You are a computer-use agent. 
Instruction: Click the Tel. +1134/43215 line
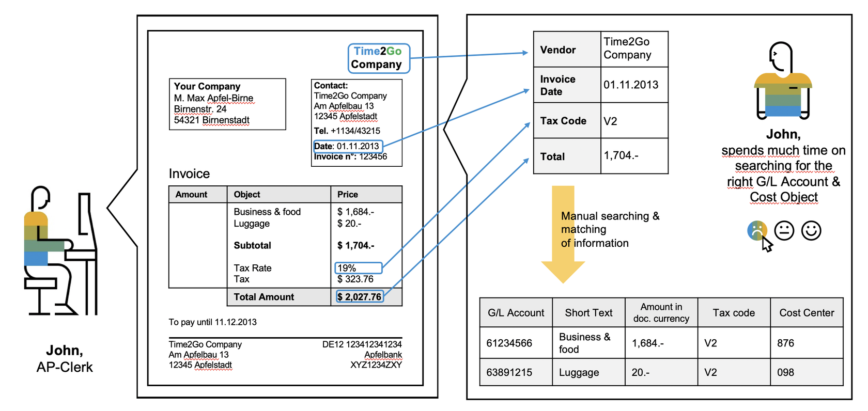(x=347, y=131)
